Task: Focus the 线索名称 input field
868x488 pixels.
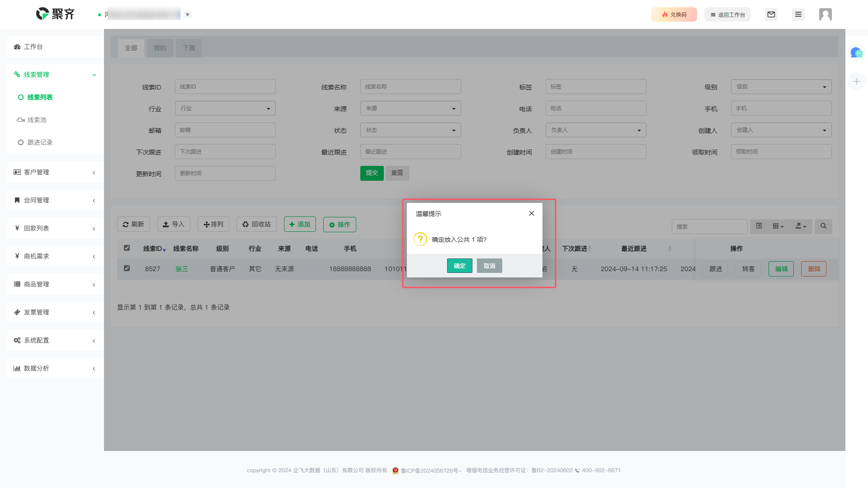Action: tap(410, 87)
